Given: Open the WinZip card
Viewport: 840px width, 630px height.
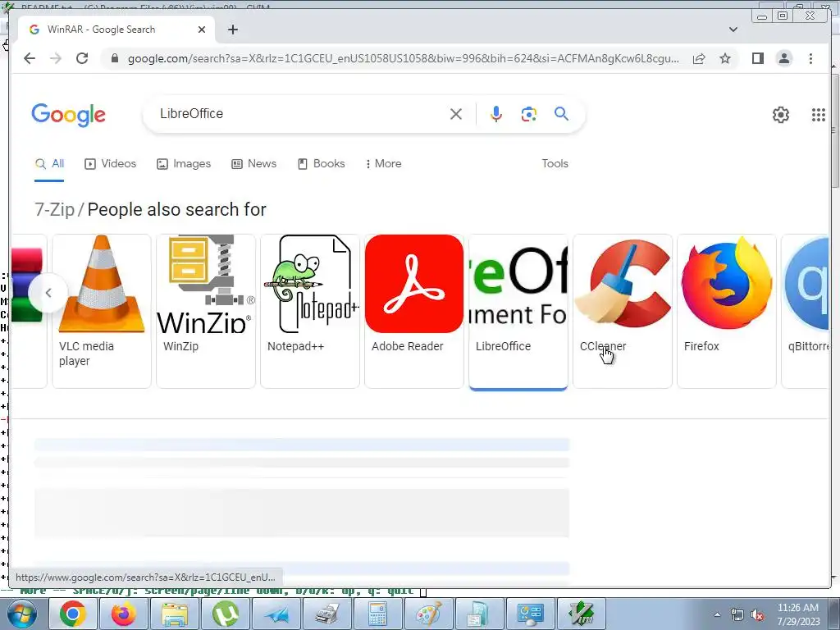Looking at the screenshot, I should click(x=206, y=311).
